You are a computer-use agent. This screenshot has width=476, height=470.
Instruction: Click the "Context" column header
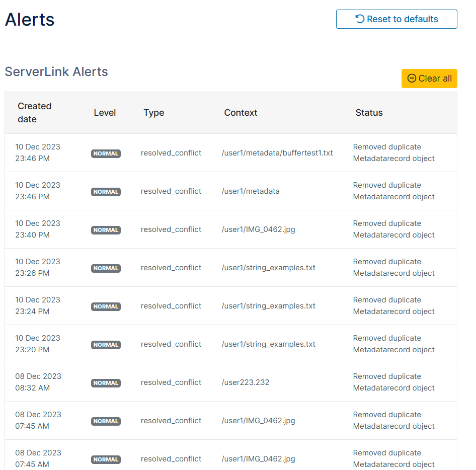(x=241, y=112)
